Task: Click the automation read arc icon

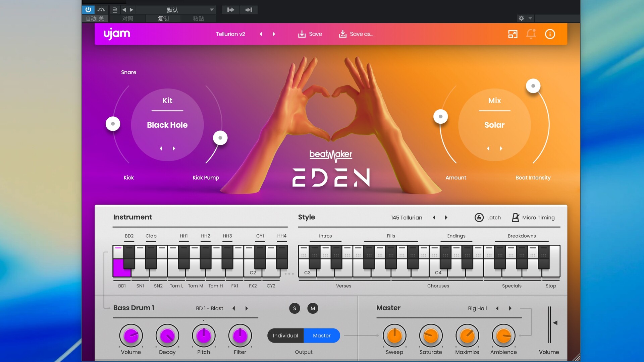Action: coord(101,10)
